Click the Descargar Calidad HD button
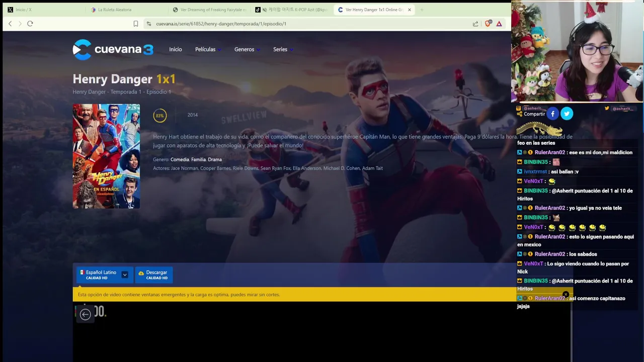The width and height of the screenshot is (644, 362). (153, 275)
